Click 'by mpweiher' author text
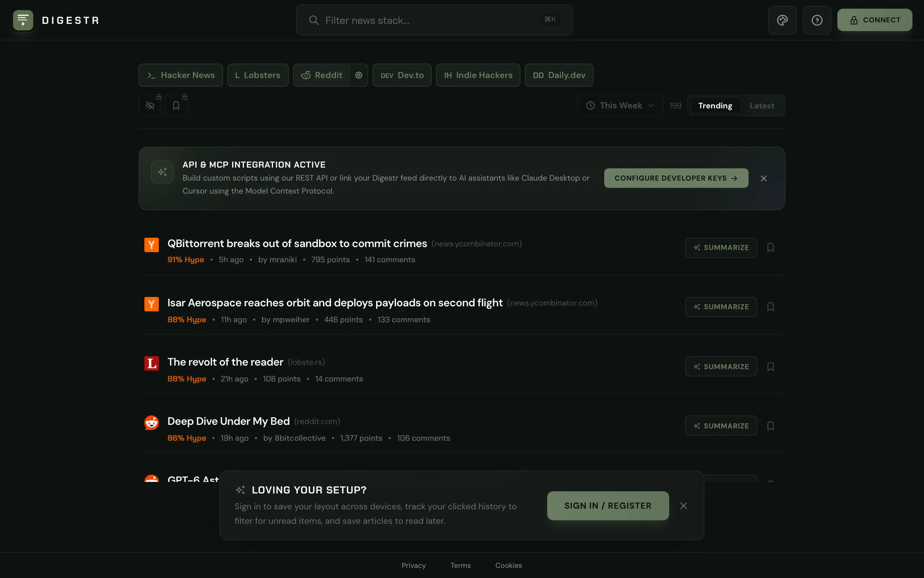Image resolution: width=924 pixels, height=578 pixels. 285,320
